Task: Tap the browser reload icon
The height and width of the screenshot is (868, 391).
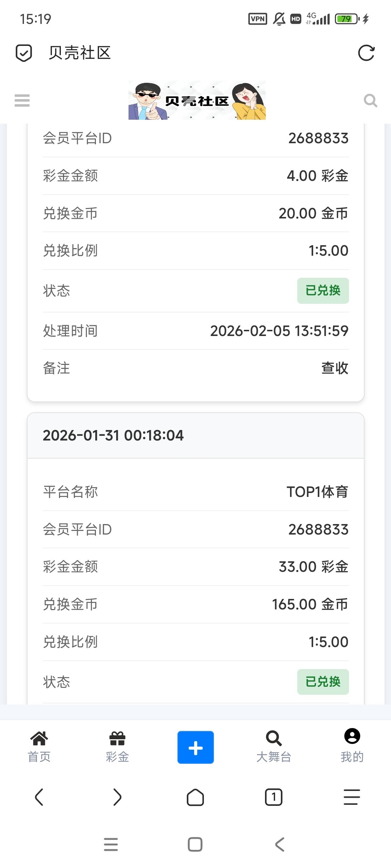Action: pyautogui.click(x=366, y=53)
